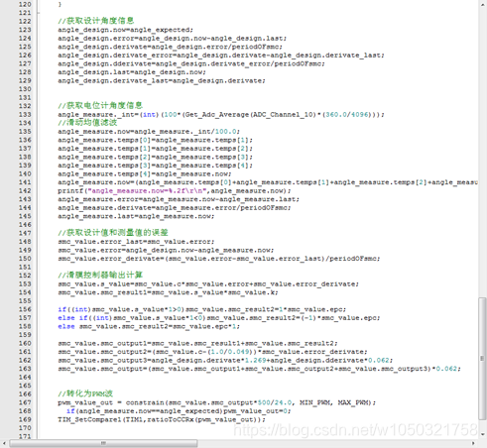The image size is (487, 448).
Task: Click the comment '//获取电位计角度信息'
Action: 100,105
